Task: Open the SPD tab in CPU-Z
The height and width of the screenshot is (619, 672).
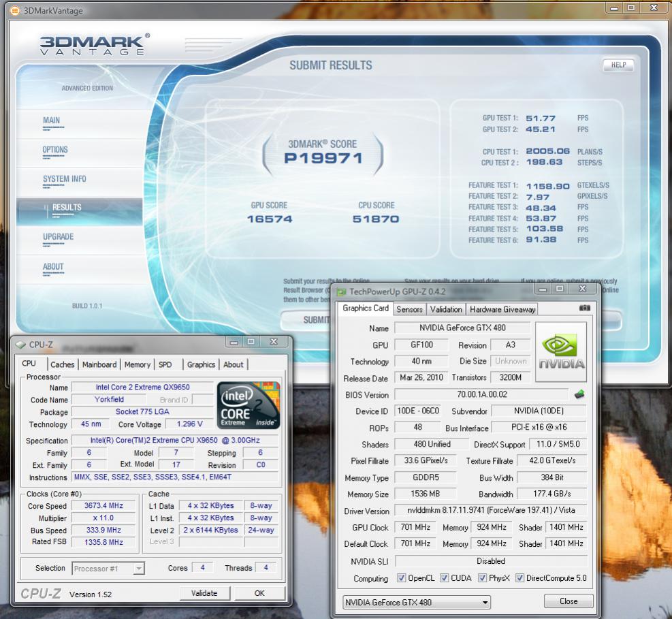Action: [165, 364]
